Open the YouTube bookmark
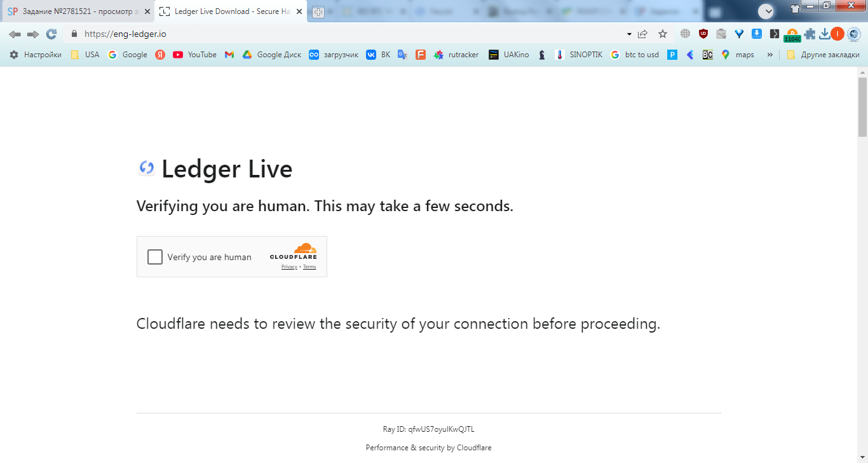The height and width of the screenshot is (463, 868). click(194, 55)
